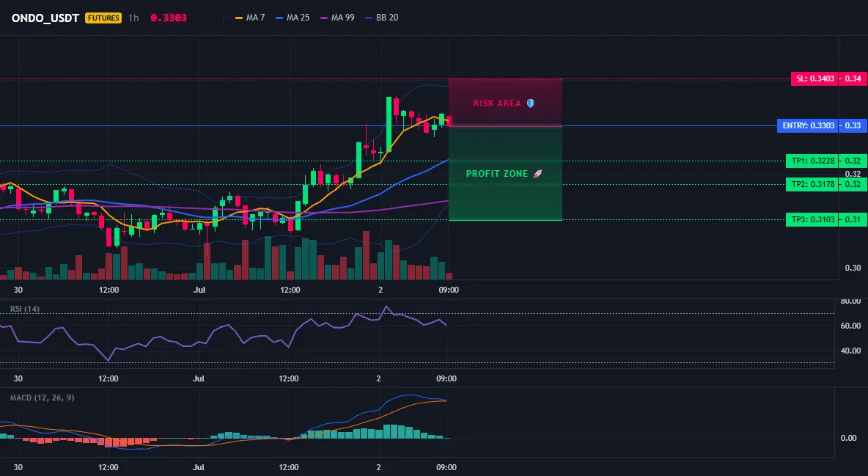
Task: Toggle the BB 20 legend entry
Action: point(382,18)
